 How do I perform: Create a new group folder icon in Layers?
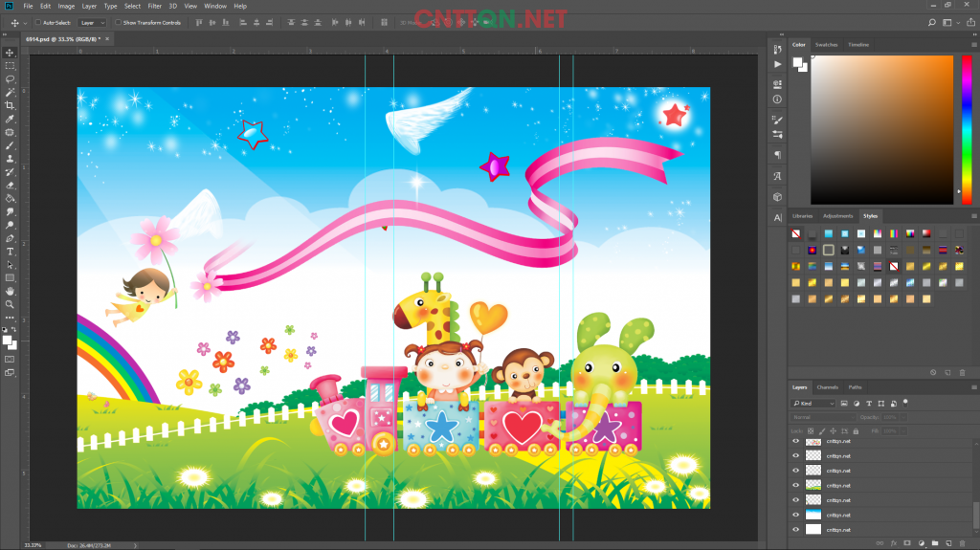pyautogui.click(x=935, y=543)
